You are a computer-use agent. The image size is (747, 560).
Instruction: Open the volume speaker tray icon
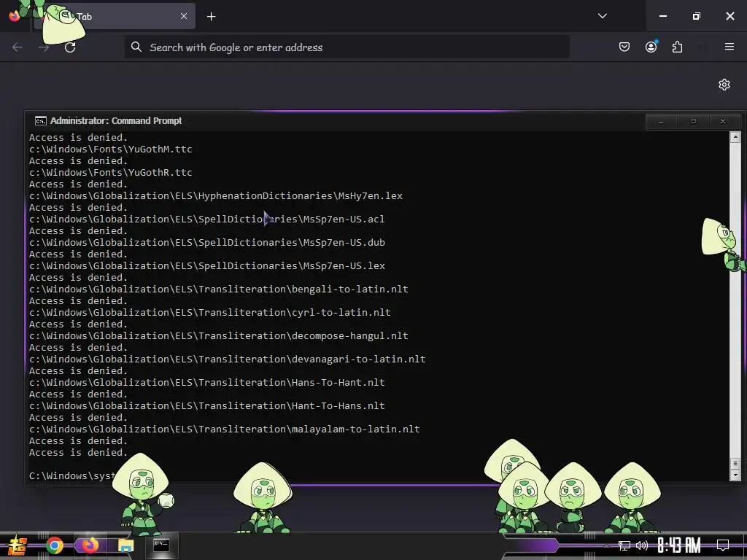tap(642, 545)
